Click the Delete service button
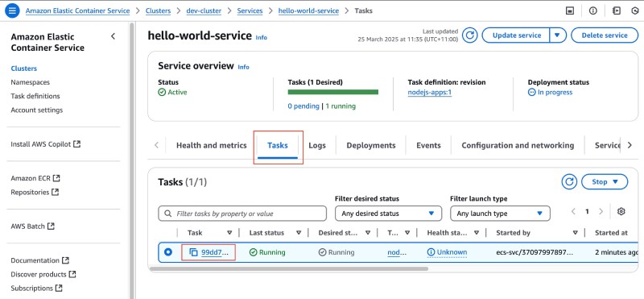This screenshot has height=299, width=644. [x=605, y=35]
